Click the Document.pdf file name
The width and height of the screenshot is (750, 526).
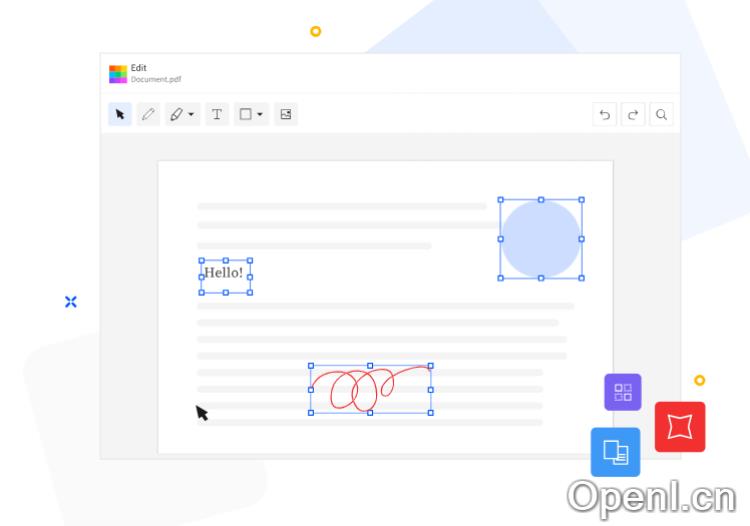[x=156, y=79]
